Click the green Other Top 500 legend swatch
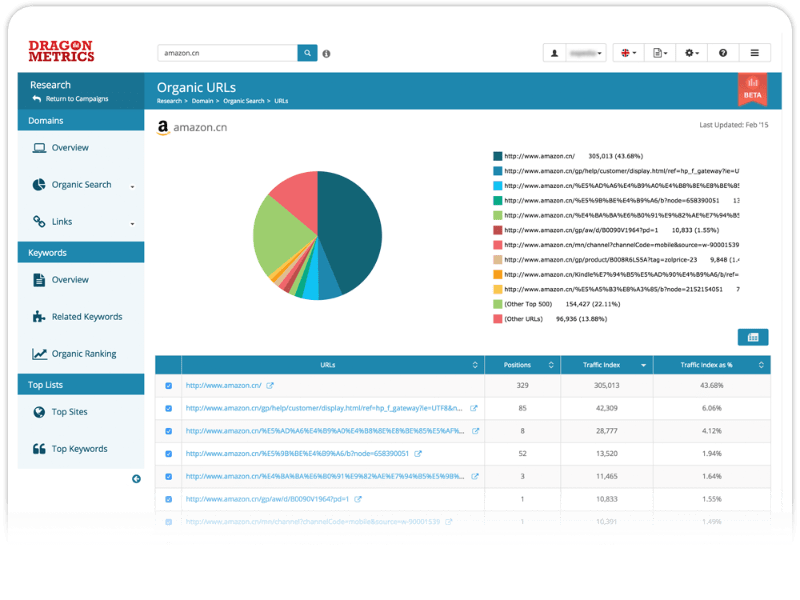This screenshot has height=600, width=800. click(497, 303)
